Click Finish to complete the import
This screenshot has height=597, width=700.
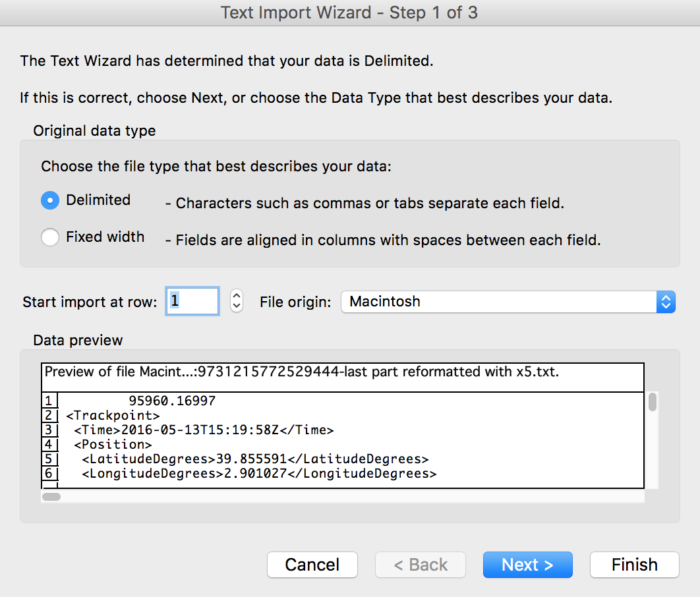tap(634, 565)
